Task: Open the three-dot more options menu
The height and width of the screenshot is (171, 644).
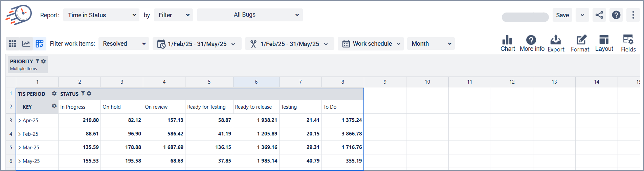Action: (x=633, y=15)
